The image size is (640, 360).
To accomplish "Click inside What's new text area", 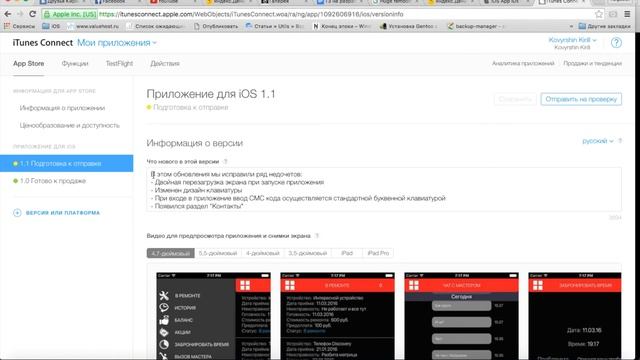I will 384,189.
